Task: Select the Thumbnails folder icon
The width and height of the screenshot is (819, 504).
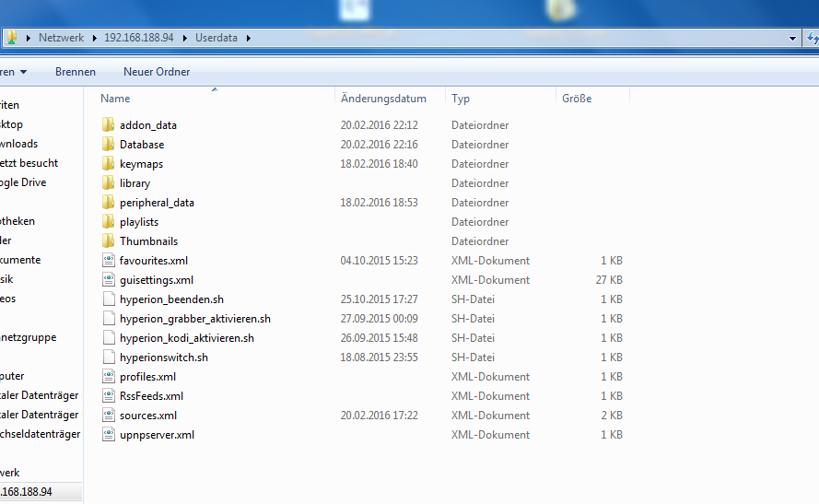Action: (x=108, y=241)
